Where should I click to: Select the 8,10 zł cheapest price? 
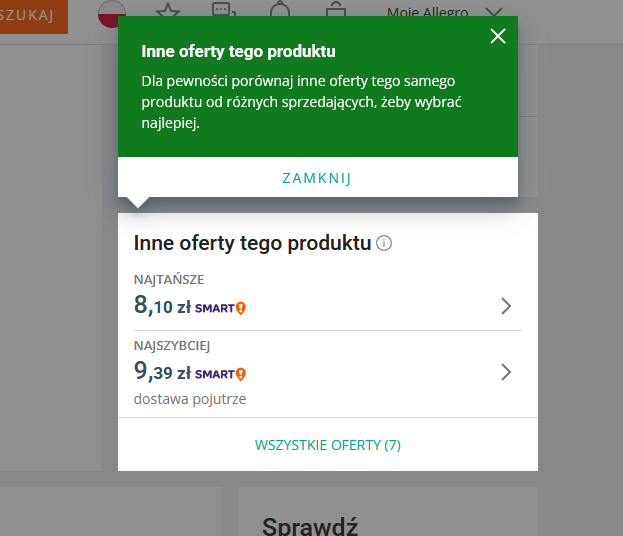(x=161, y=306)
